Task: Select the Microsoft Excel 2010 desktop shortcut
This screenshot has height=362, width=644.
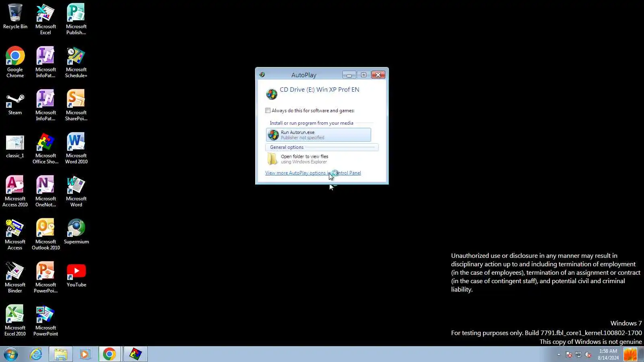Action: click(15, 321)
